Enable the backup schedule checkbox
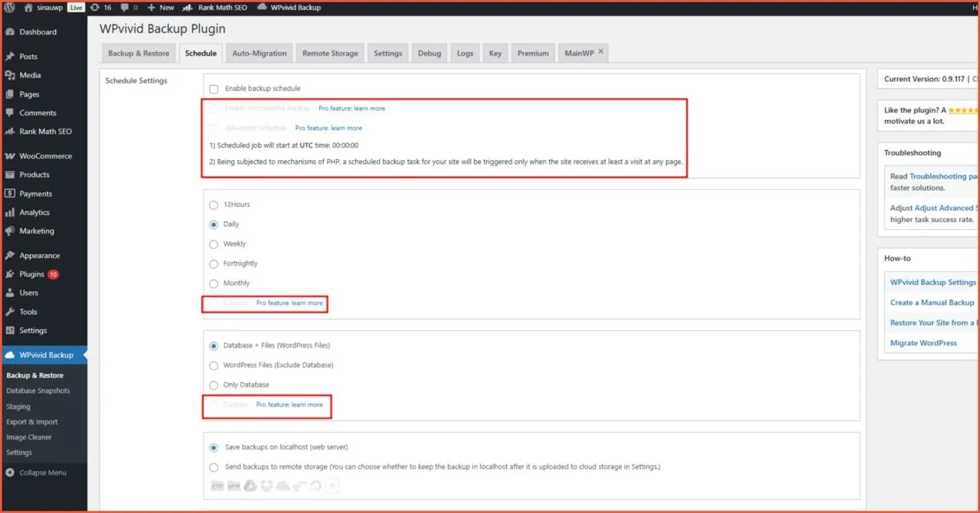This screenshot has width=980, height=513. [x=214, y=88]
